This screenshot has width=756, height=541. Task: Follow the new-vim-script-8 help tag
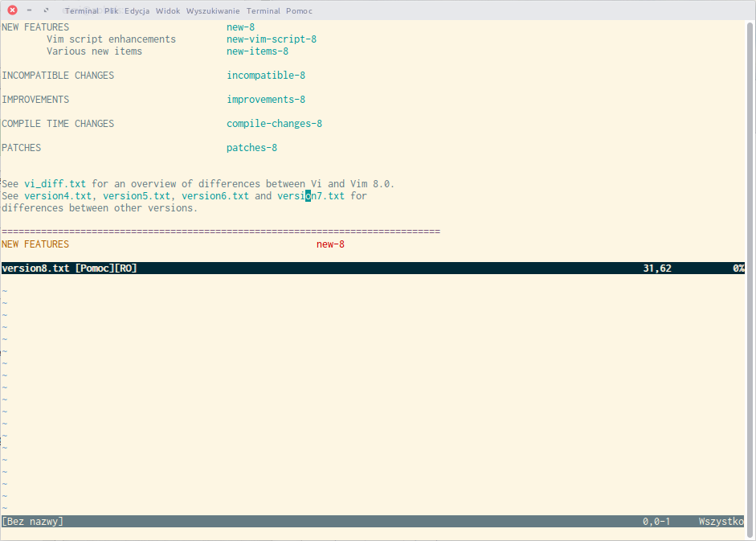click(x=272, y=39)
